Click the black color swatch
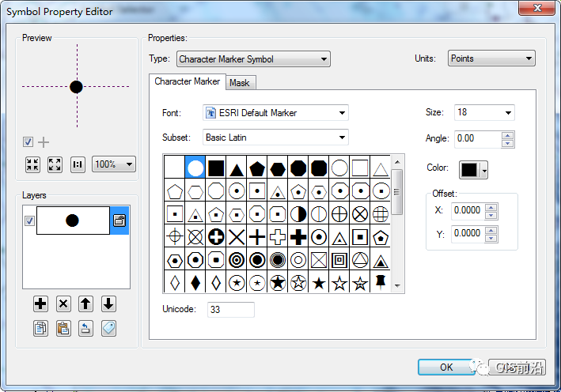The width and height of the screenshot is (561, 392). tap(469, 170)
